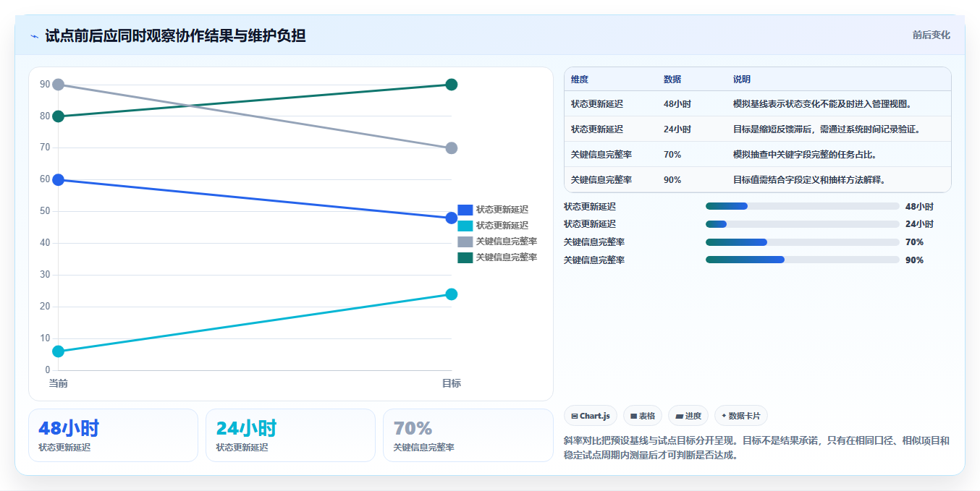980x491 pixels.
Task: Click the 表格 chip icon
Action: click(x=633, y=416)
